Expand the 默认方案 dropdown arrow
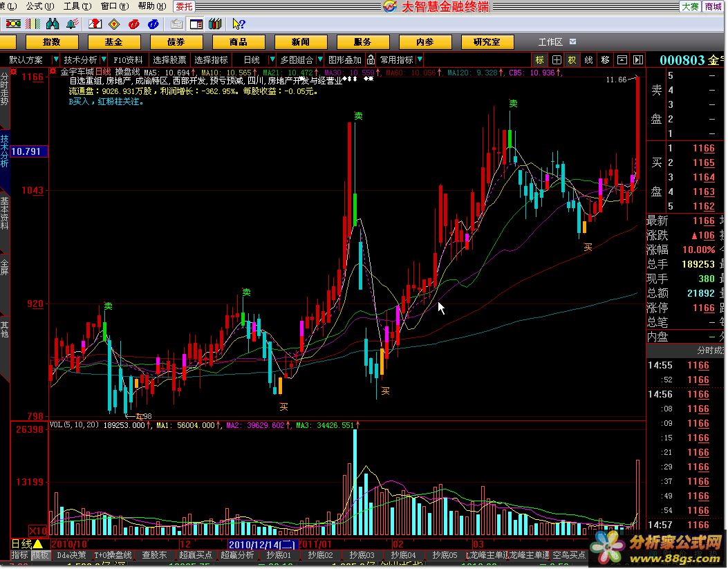 click(56, 59)
